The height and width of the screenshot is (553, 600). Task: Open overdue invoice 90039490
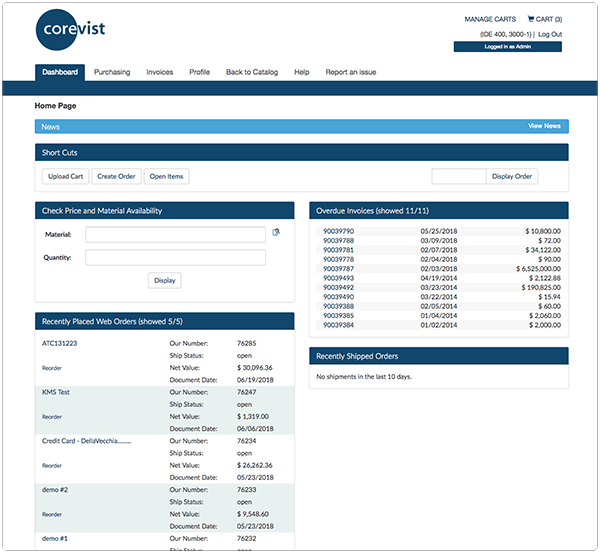point(338,297)
